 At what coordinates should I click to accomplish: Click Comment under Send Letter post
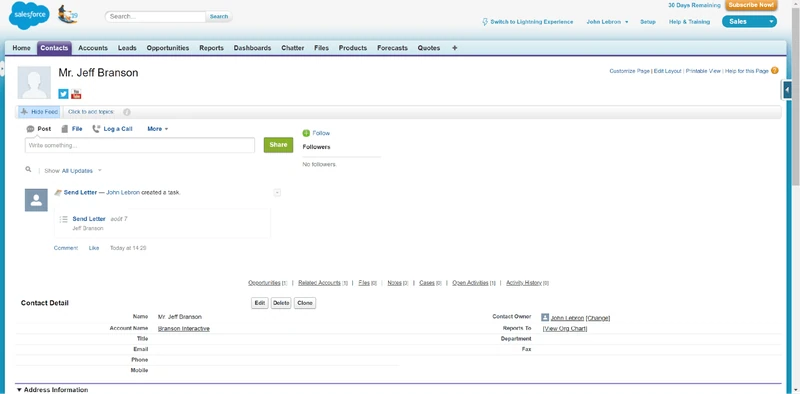[x=66, y=248]
